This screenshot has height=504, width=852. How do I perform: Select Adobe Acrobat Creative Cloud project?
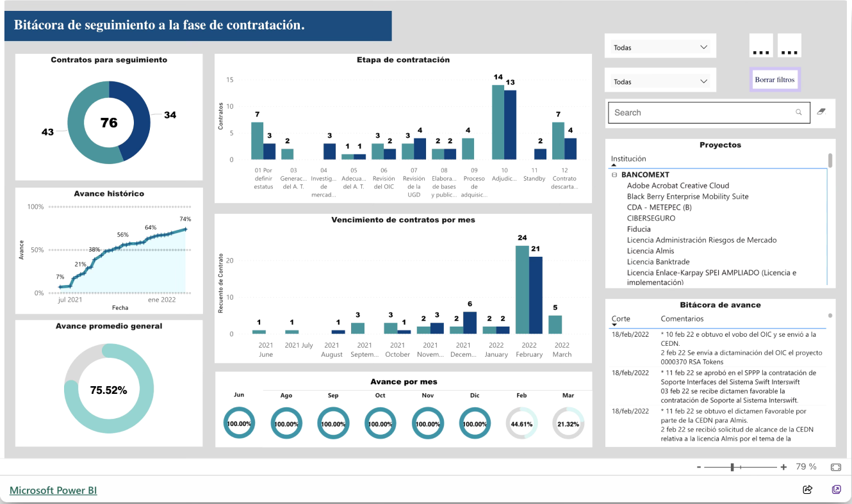coord(678,186)
